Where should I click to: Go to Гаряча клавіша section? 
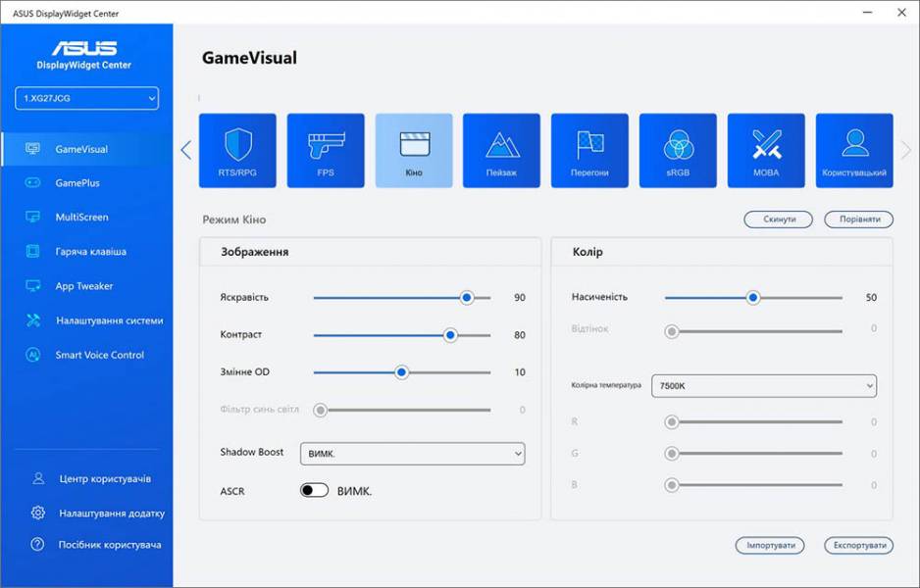pos(87,252)
